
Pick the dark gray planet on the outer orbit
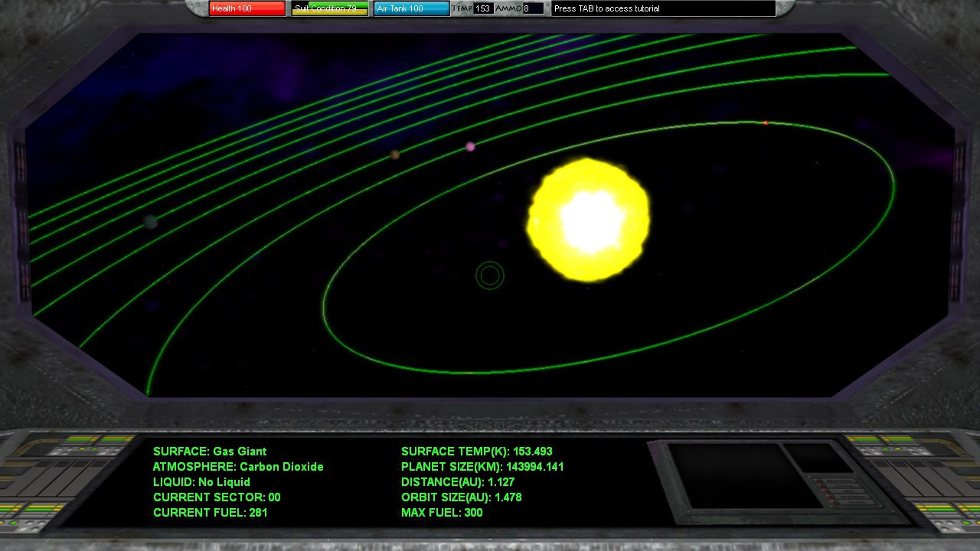(x=151, y=222)
